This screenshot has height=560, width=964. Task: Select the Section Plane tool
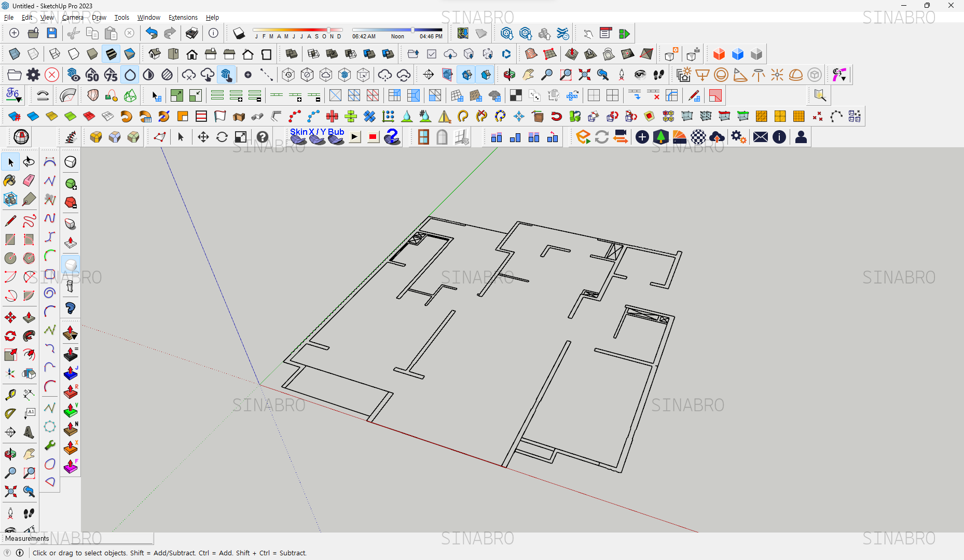[429, 75]
